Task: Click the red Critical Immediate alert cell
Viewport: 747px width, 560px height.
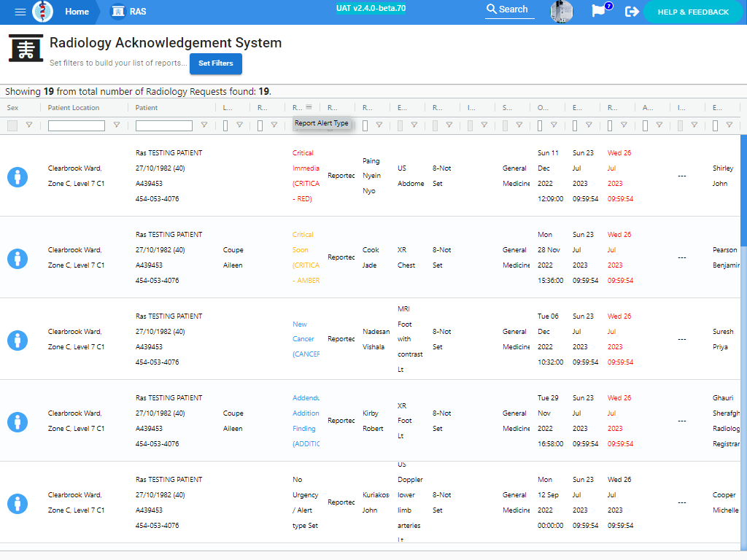Action: tap(306, 176)
